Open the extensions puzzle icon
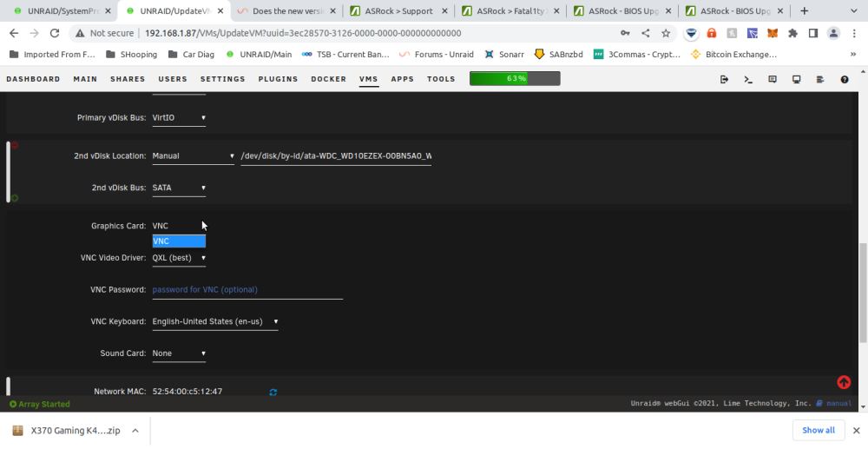 [792, 33]
